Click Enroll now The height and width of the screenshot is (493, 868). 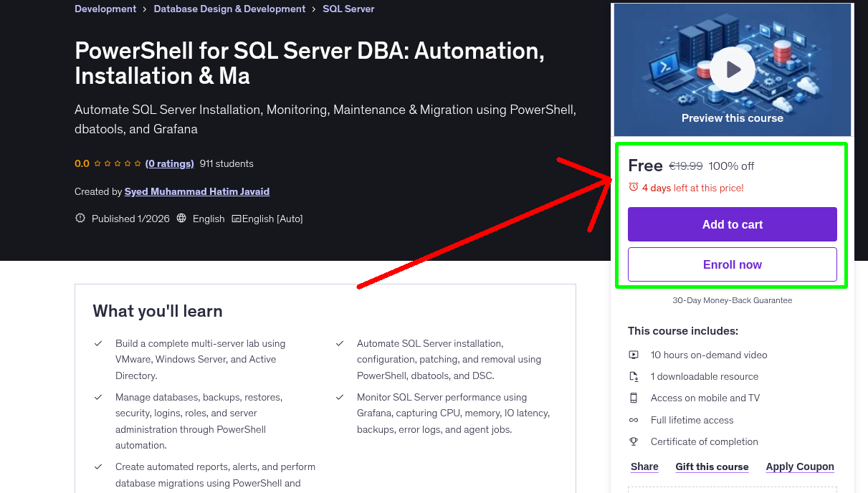coord(732,264)
